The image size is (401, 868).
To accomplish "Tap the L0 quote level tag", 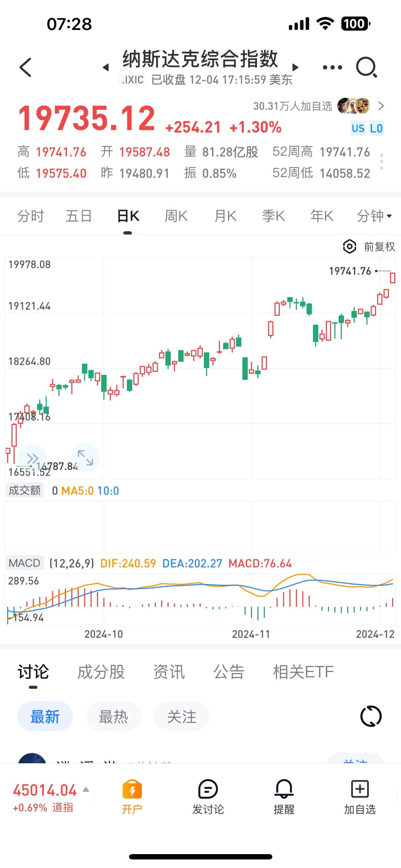I will [x=376, y=128].
